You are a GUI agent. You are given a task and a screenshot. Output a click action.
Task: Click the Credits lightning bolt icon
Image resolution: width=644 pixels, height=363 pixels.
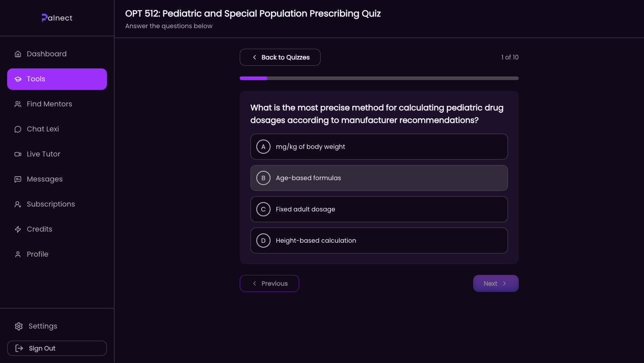tap(18, 229)
